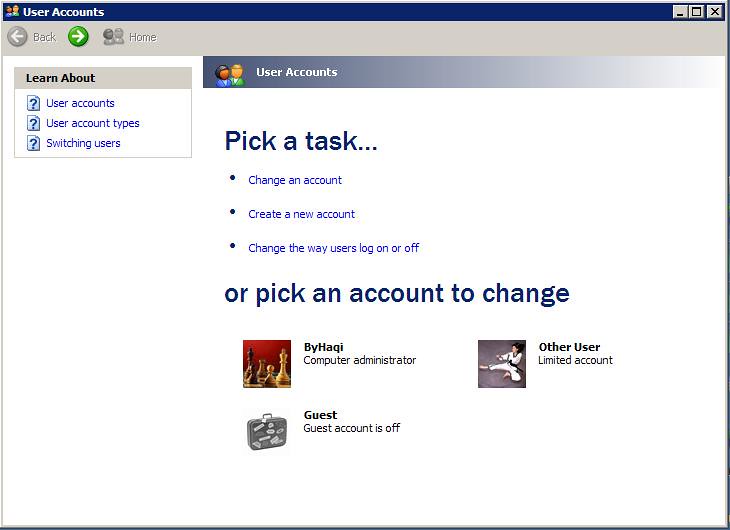Viewport: 730px width, 530px height.
Task: Select the Other User karate picture thumbnail
Action: (x=502, y=364)
